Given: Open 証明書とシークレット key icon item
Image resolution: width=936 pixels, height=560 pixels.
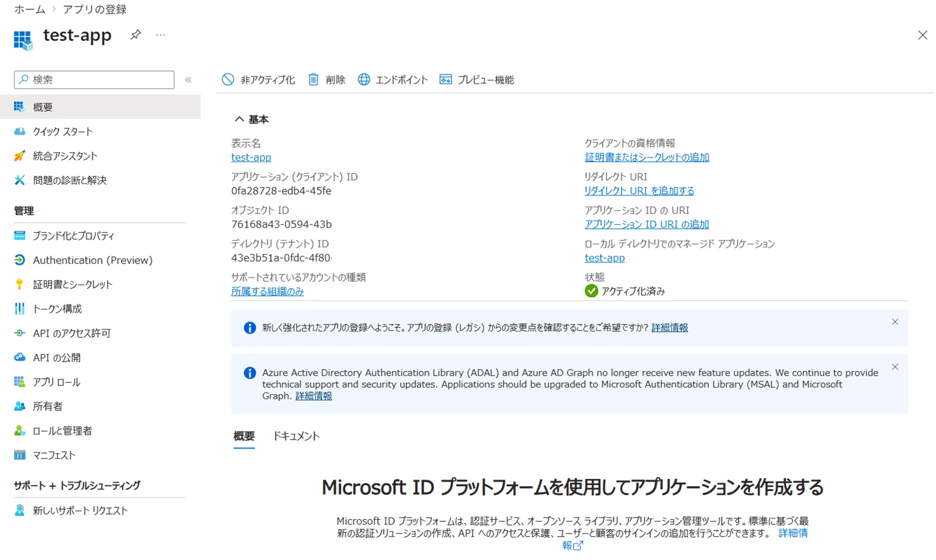Looking at the screenshot, I should tap(20, 284).
